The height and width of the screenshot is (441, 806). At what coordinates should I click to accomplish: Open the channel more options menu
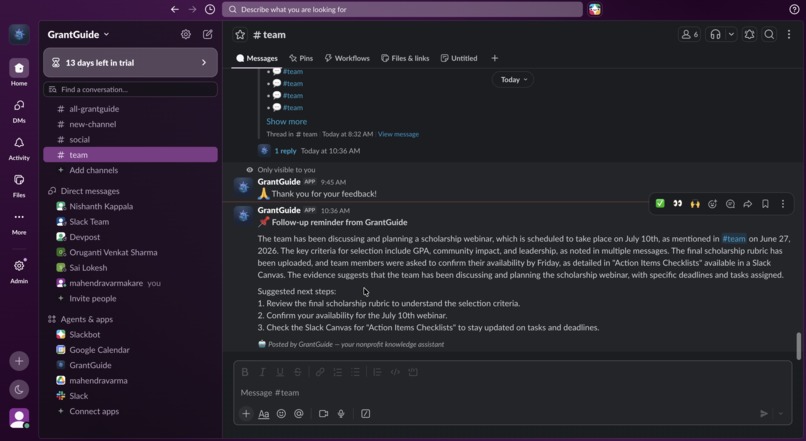[789, 34]
